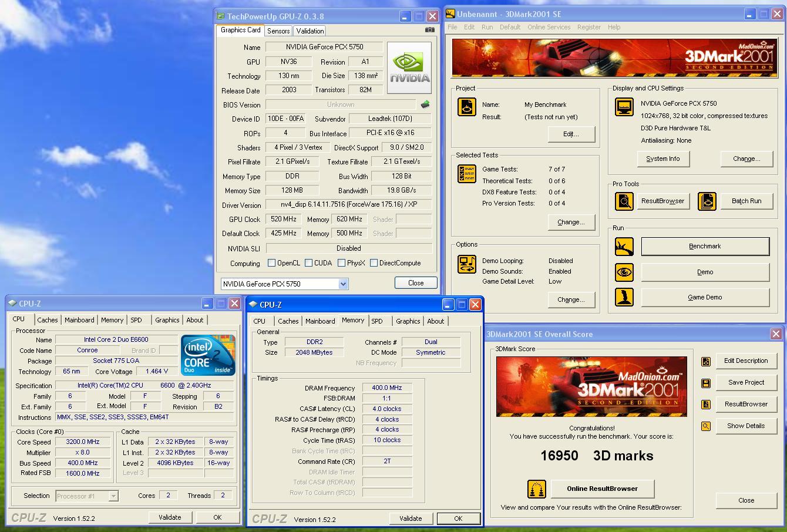Screen dimensions: 787x532
Task: Click the DRAM Frequency 400.0 MHz field
Action: (x=386, y=388)
